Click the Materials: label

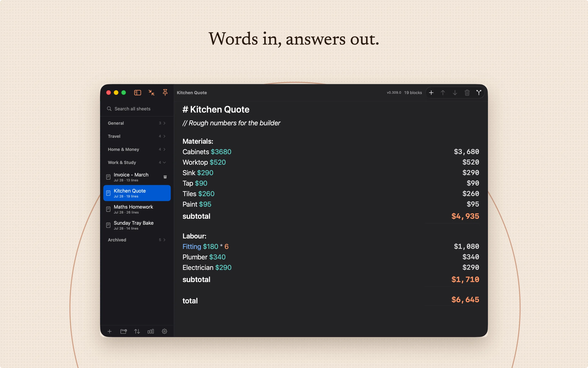coord(198,141)
